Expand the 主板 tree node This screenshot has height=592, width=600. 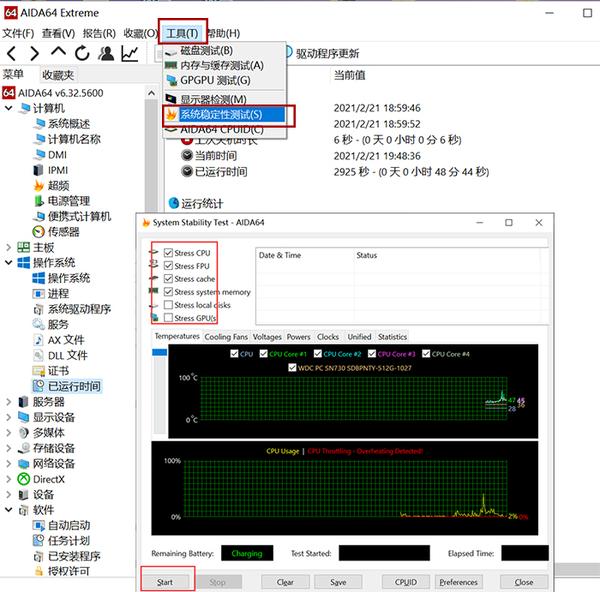coord(8,247)
